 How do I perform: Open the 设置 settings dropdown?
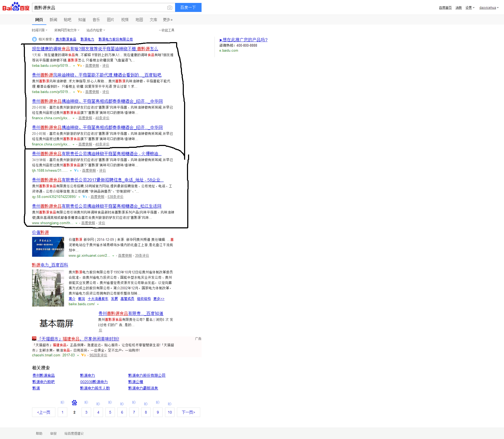[x=470, y=8]
